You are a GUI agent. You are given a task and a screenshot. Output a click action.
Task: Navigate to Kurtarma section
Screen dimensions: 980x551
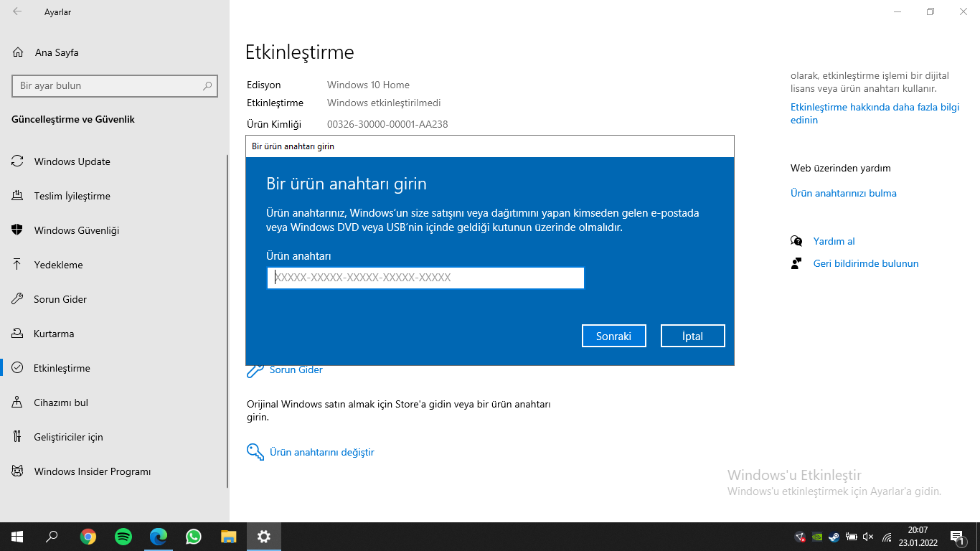click(54, 334)
